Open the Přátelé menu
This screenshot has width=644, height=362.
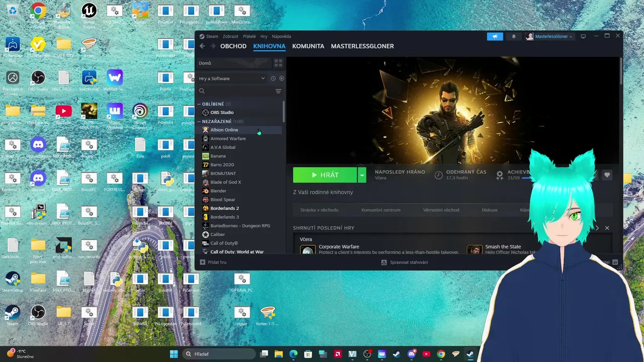click(x=250, y=36)
